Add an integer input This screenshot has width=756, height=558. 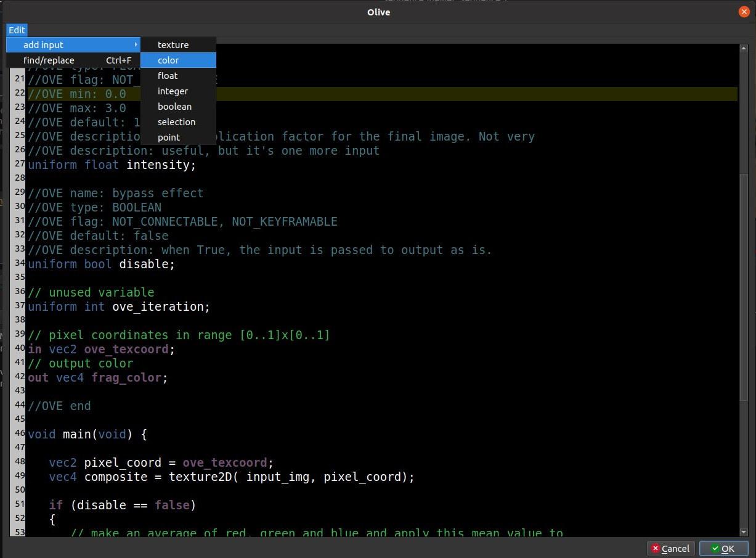click(x=173, y=91)
